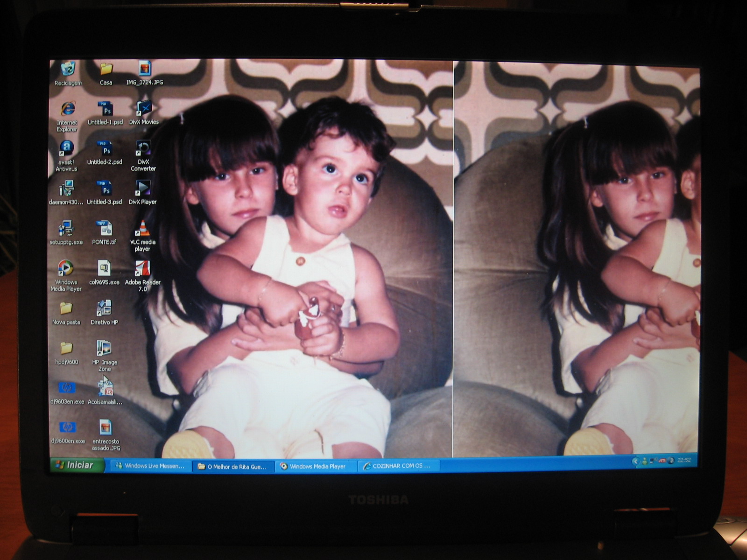
Task: Select dj9600en.exe HP installer
Action: coord(68,432)
